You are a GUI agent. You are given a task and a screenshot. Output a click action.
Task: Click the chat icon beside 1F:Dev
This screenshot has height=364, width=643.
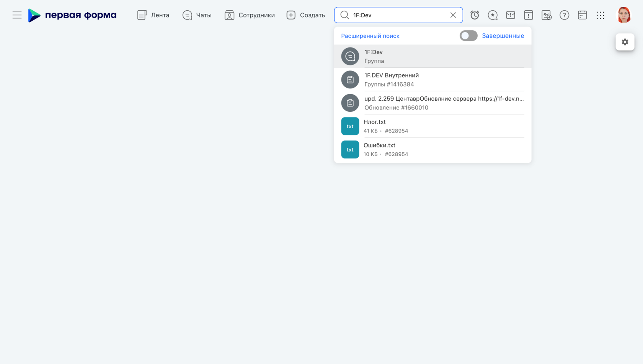350,56
